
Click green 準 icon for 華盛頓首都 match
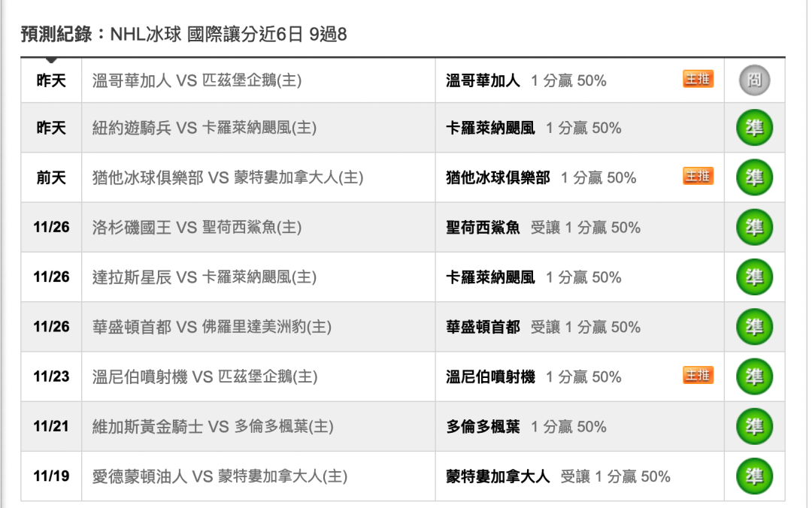pyautogui.click(x=755, y=327)
